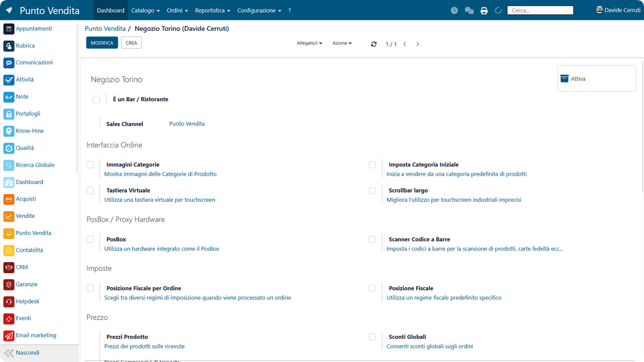The width and height of the screenshot is (644, 362).
Task: Click the sidebar Punto Vendita icon
Action: click(9, 233)
